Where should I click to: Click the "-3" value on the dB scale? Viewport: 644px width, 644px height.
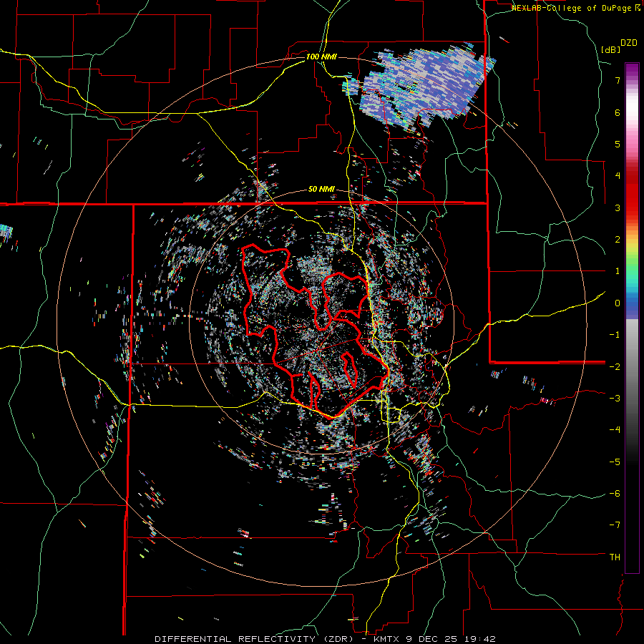coord(615,398)
